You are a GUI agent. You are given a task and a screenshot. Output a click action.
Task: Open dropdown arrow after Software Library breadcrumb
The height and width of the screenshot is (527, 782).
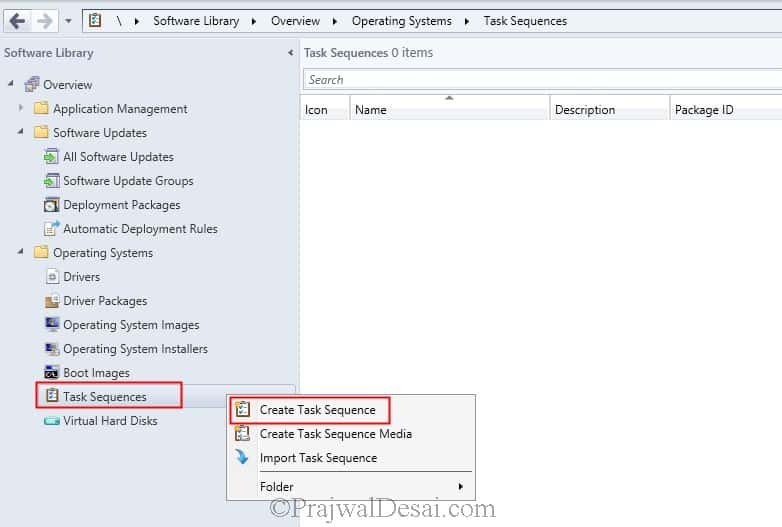click(x=254, y=21)
